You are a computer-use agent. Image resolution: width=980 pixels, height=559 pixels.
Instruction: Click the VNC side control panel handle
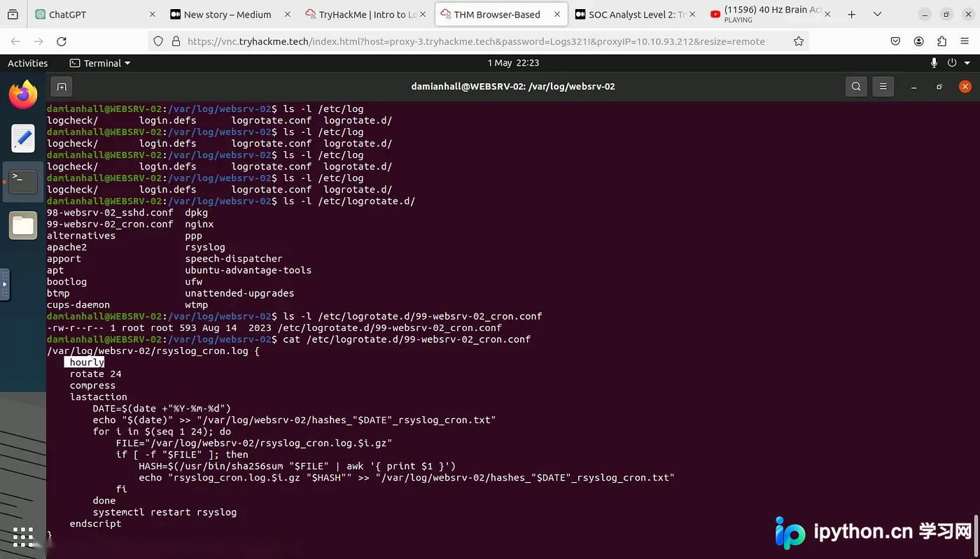[x=4, y=285]
